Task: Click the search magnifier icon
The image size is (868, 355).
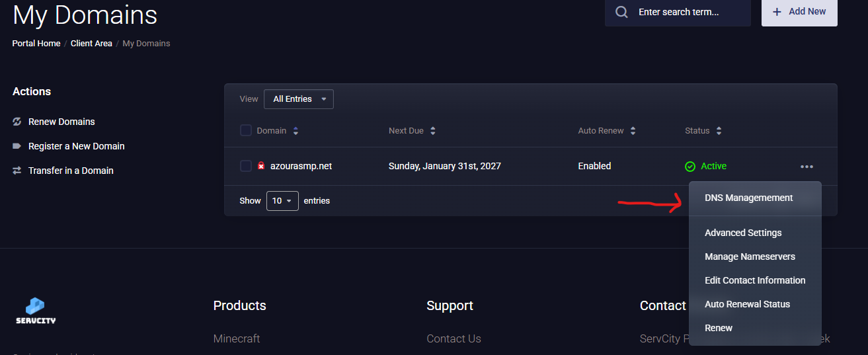Action: pos(621,12)
